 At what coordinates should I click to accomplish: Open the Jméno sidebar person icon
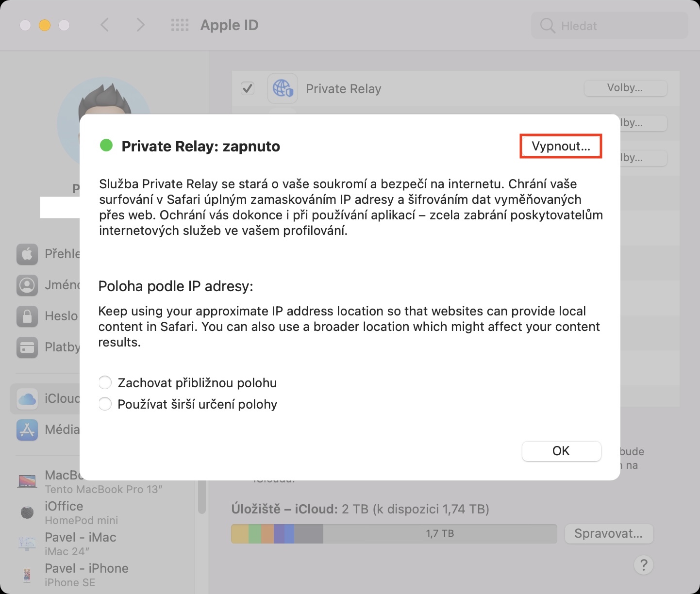pos(27,285)
